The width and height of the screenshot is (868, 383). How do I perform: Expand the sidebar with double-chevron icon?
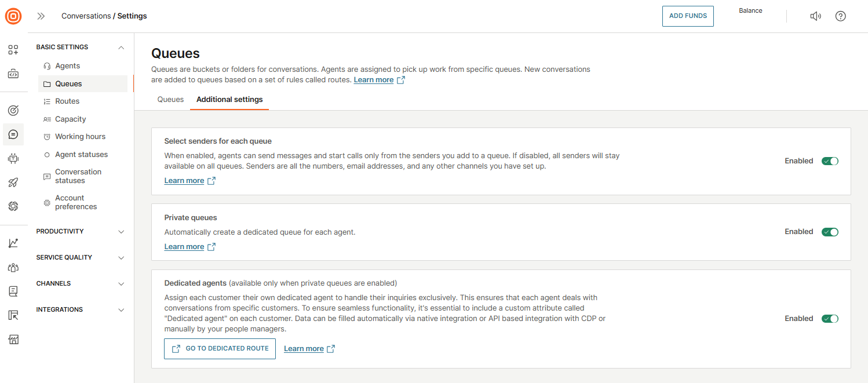click(x=41, y=16)
